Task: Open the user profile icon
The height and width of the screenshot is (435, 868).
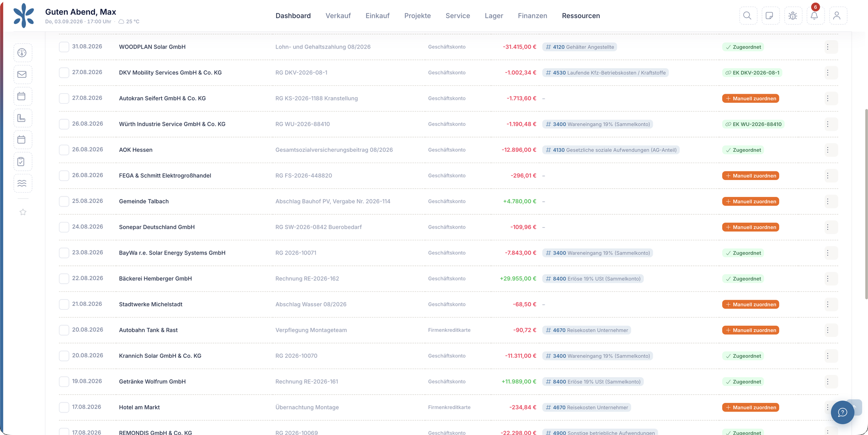Action: [x=837, y=16]
